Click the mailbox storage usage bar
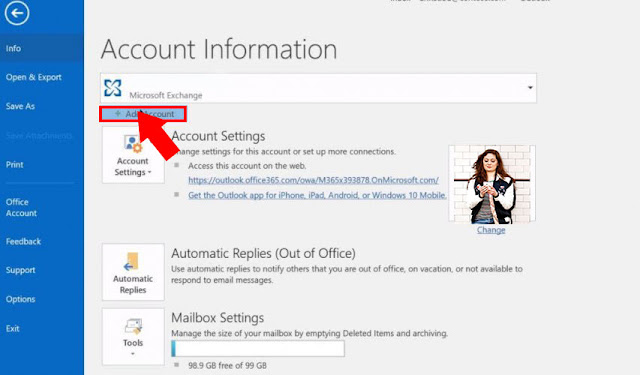Viewport: 640px width, 375px height. click(258, 349)
